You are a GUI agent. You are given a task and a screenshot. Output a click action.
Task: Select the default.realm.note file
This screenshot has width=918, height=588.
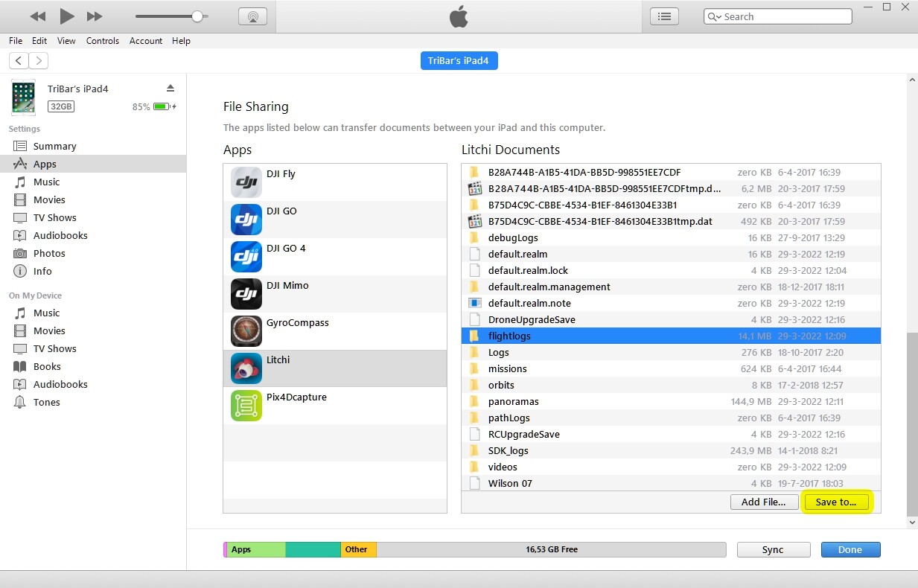click(671, 303)
